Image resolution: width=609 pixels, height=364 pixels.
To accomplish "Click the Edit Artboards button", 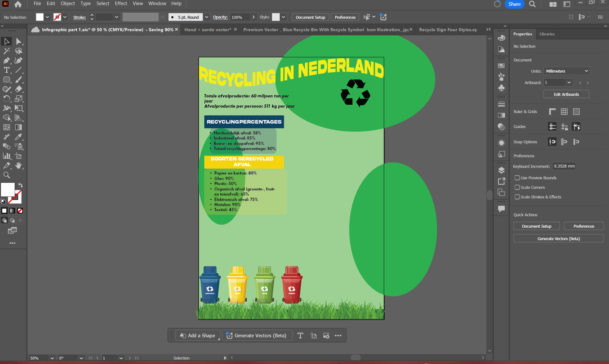I will [x=566, y=94].
